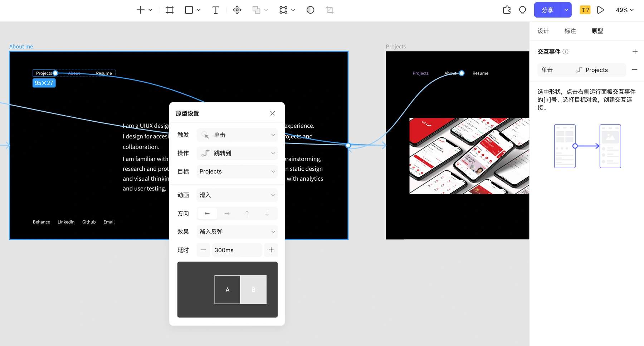Open the 操作 action dropdown

click(x=237, y=153)
